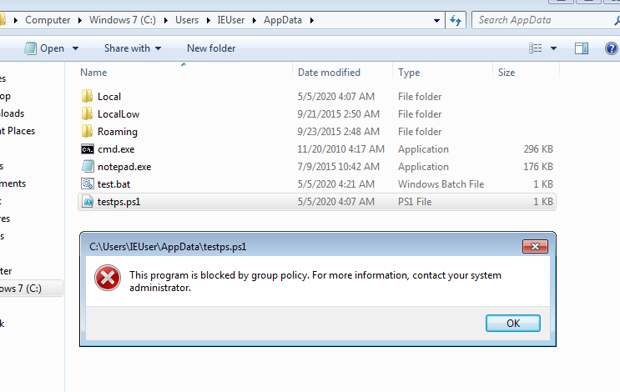Screen dimensions: 620x392
Task: Select the notepad.exe application icon
Action: coord(87,167)
